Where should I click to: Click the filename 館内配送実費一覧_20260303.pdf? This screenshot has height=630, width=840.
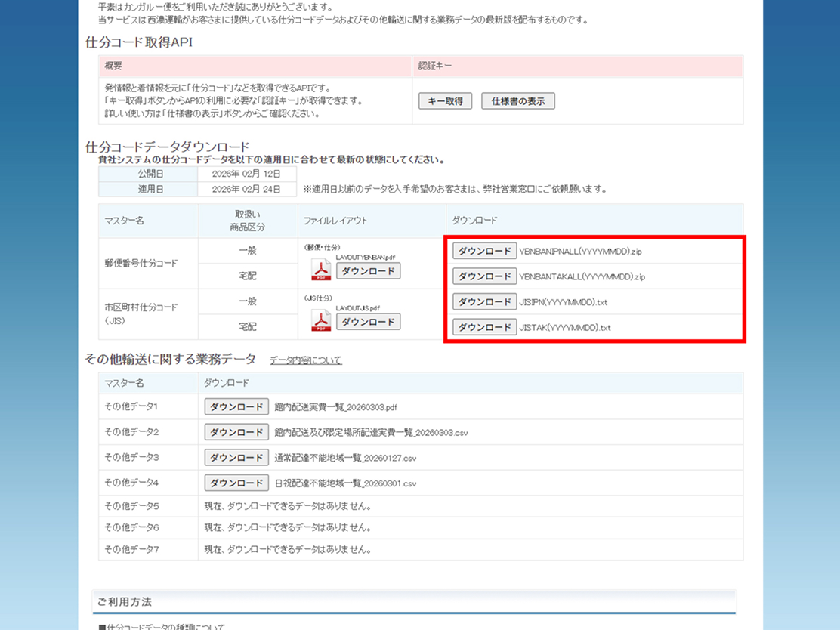(x=336, y=407)
